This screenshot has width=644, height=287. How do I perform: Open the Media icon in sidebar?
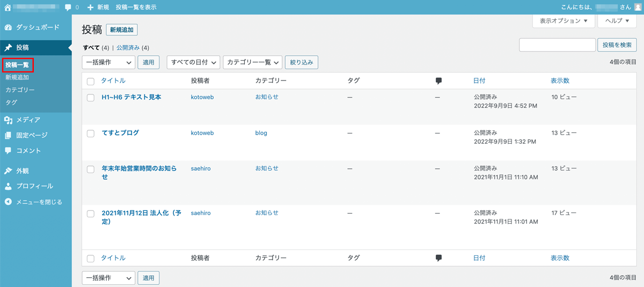point(8,120)
